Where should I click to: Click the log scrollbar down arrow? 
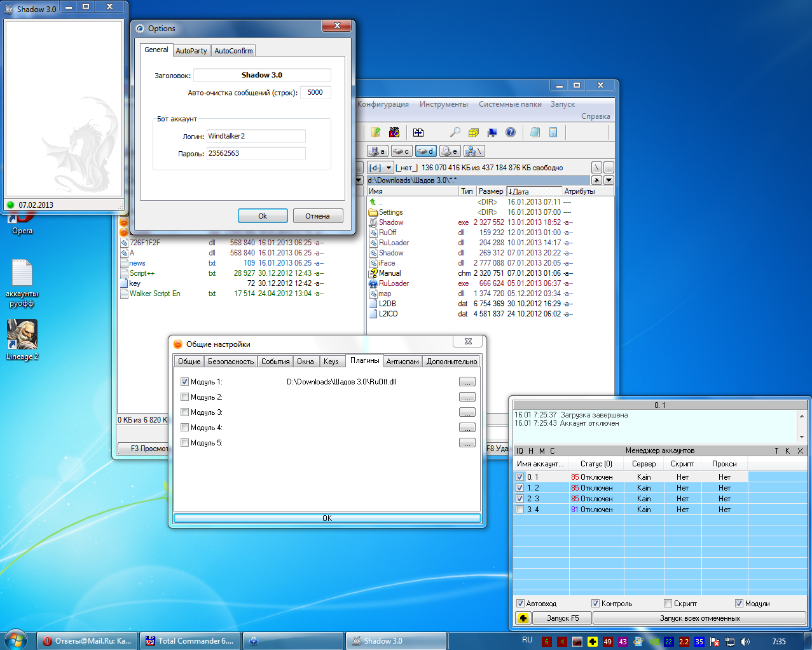point(801,437)
